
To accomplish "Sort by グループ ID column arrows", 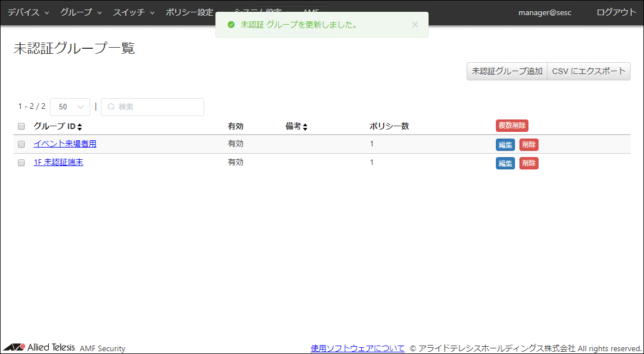I will click(80, 127).
